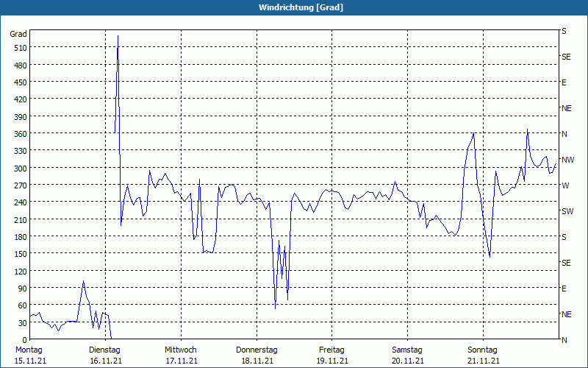Select the 'W' compass label

(x=565, y=185)
